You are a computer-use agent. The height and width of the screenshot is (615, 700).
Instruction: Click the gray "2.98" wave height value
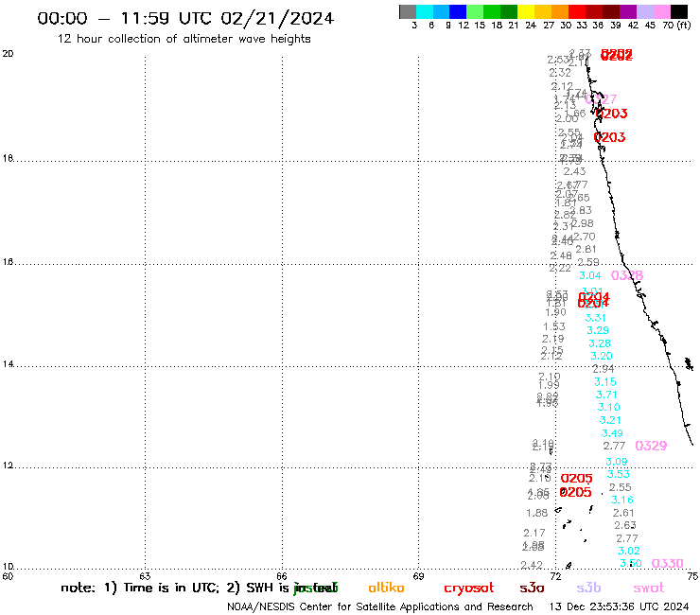point(583,223)
